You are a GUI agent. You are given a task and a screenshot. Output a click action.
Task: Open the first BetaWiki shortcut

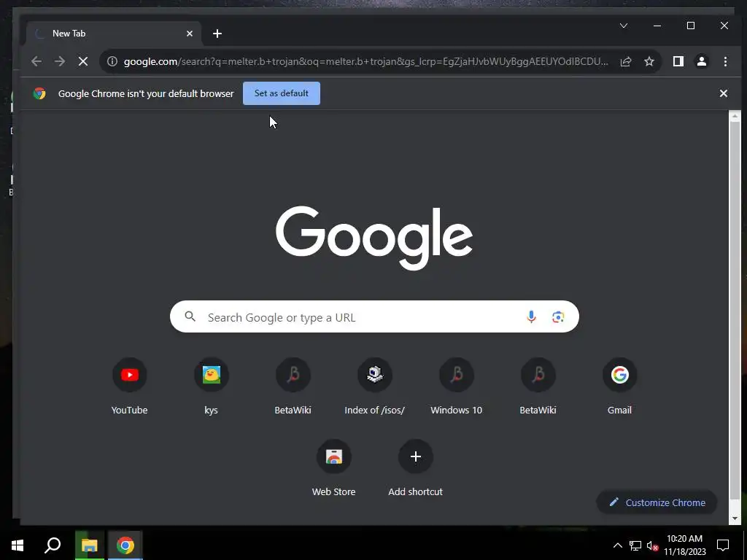293,386
